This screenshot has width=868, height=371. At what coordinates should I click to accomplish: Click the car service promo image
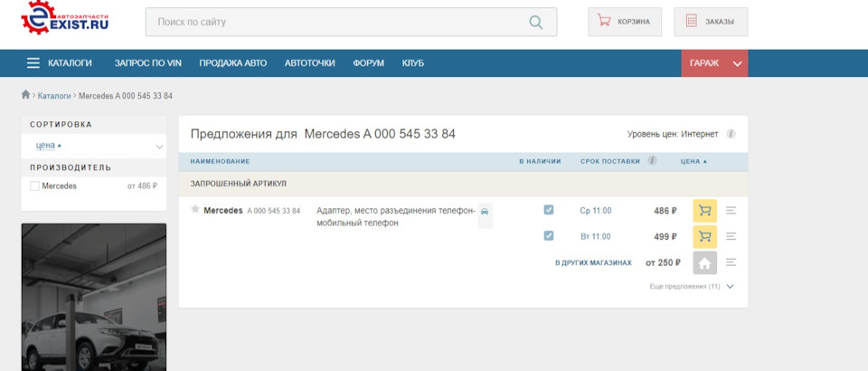(93, 298)
